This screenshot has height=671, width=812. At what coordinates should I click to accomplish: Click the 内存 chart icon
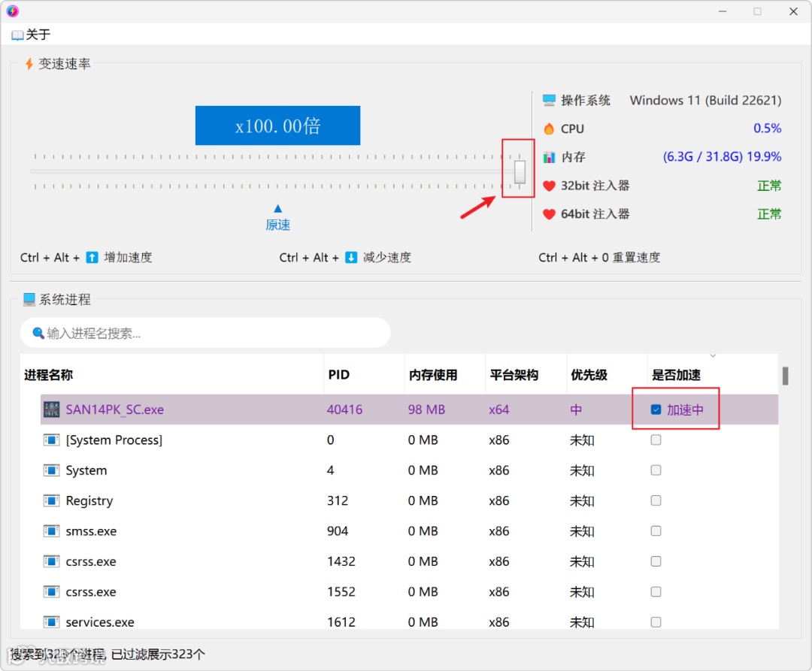click(549, 157)
